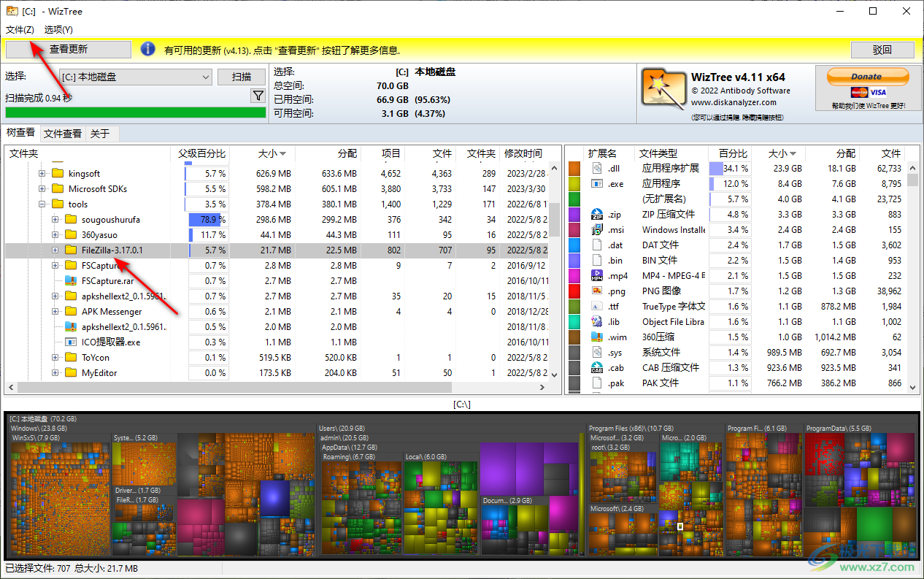The height and width of the screenshot is (579, 924).
Task: Expand the FileZilla-3.17.0.1 node
Action: click(55, 250)
